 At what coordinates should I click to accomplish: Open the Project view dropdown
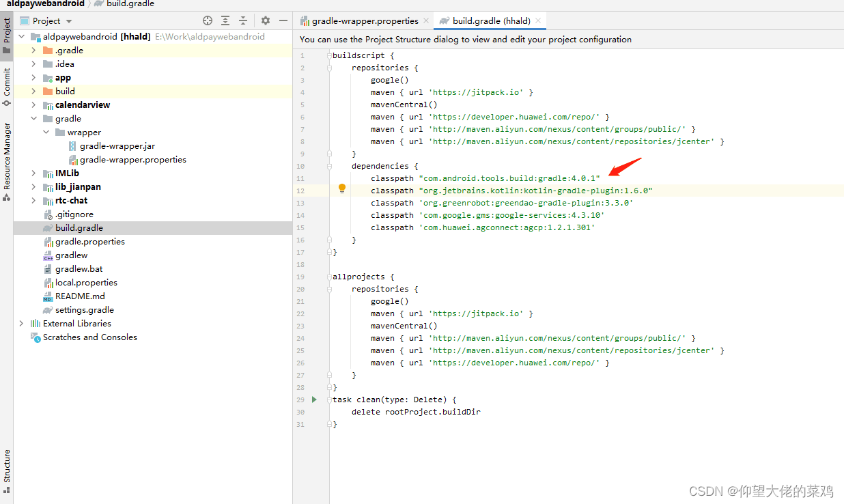pos(46,21)
